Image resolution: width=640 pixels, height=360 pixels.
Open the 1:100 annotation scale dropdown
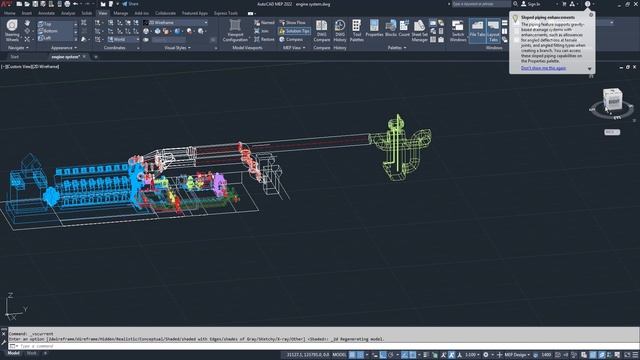click(x=472, y=355)
